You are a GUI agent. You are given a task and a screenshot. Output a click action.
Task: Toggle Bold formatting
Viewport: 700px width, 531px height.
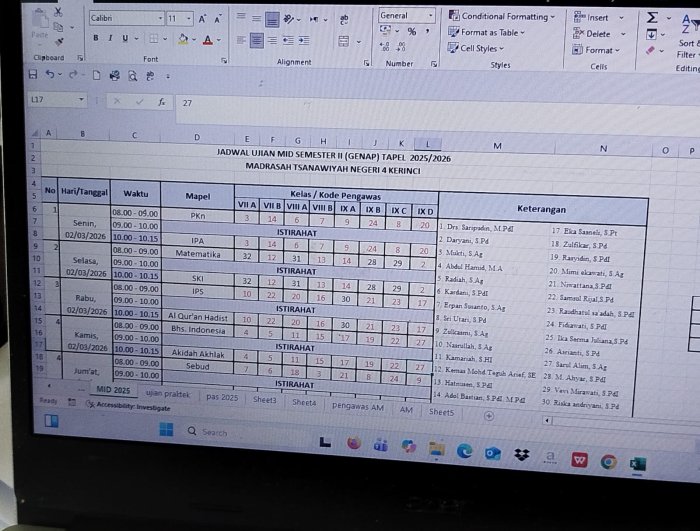click(97, 39)
